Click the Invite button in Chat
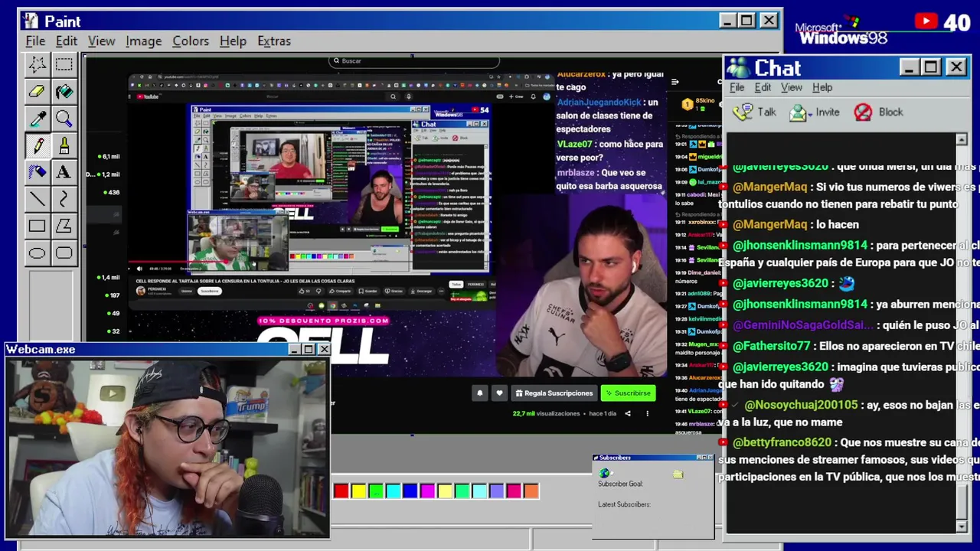 coord(814,112)
